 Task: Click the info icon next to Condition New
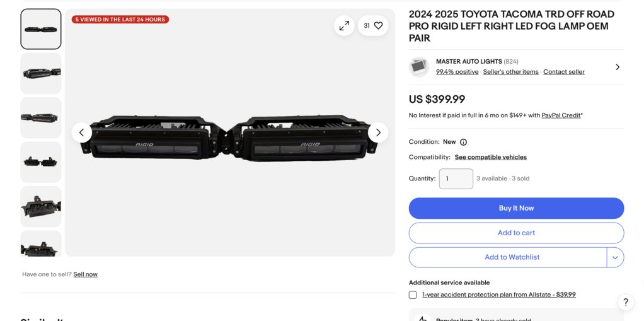pos(463,142)
